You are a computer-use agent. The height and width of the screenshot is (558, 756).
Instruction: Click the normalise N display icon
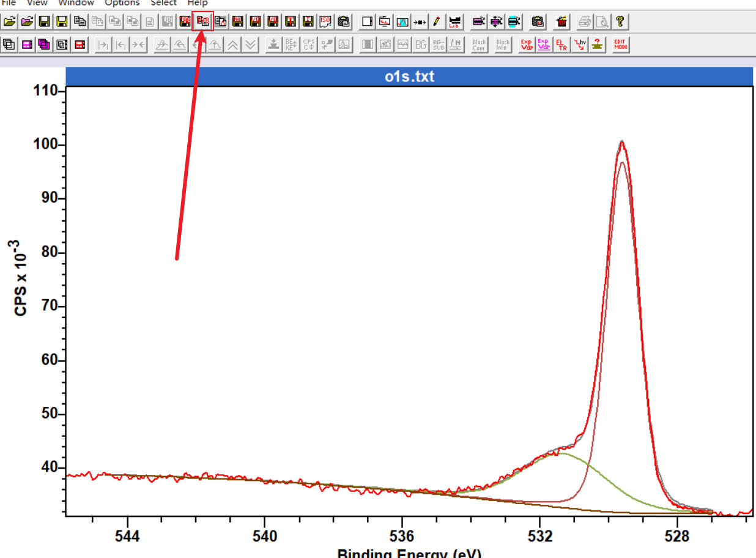click(x=456, y=45)
